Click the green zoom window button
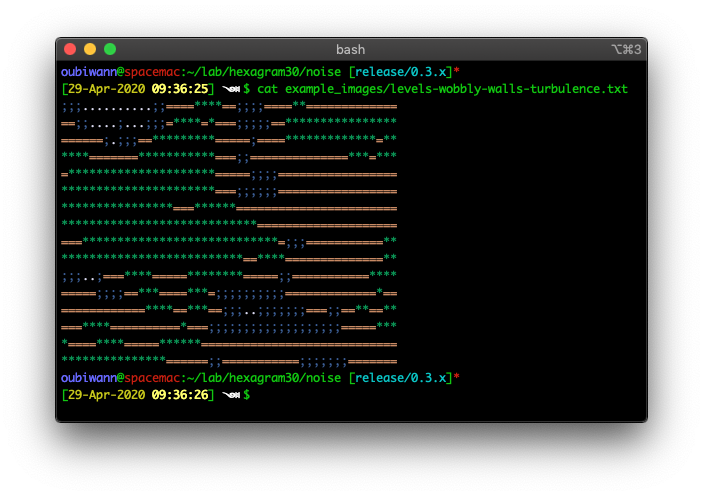 pyautogui.click(x=110, y=49)
